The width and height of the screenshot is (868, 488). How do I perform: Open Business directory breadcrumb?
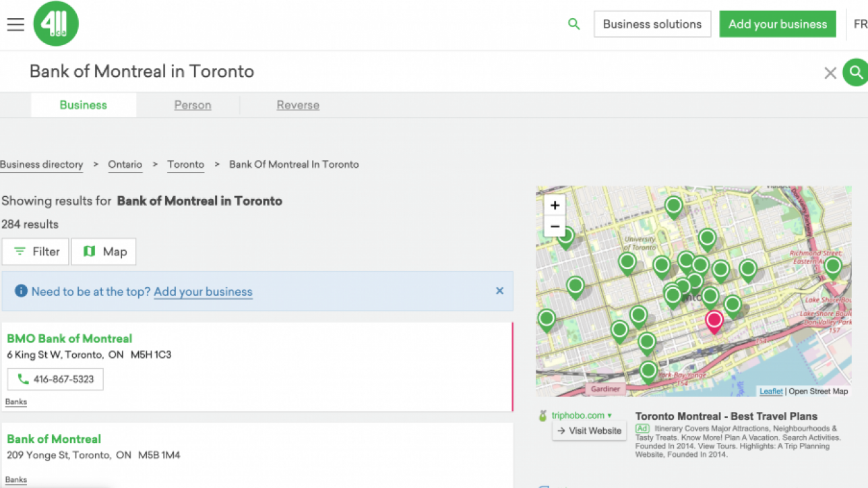coord(41,164)
